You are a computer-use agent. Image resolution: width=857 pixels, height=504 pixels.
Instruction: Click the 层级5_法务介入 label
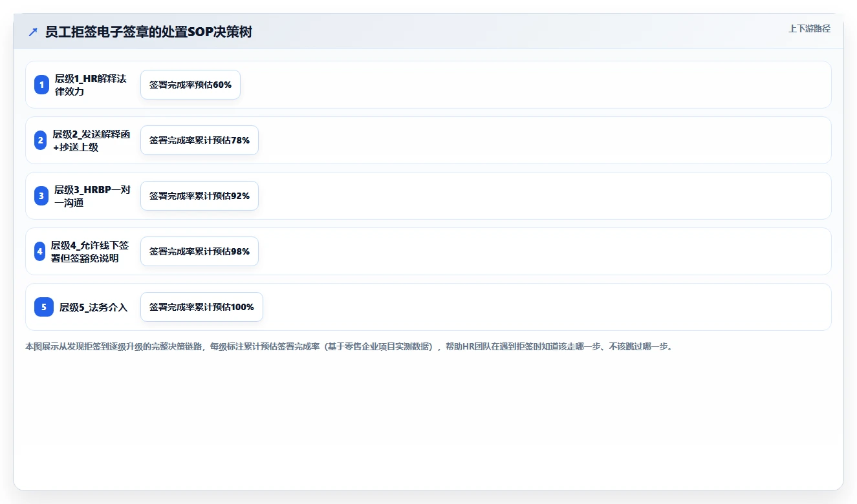click(94, 308)
